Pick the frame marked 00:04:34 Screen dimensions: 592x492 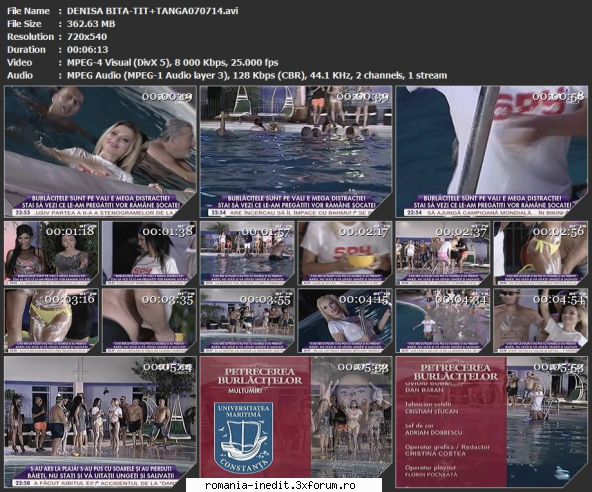[x=442, y=321]
